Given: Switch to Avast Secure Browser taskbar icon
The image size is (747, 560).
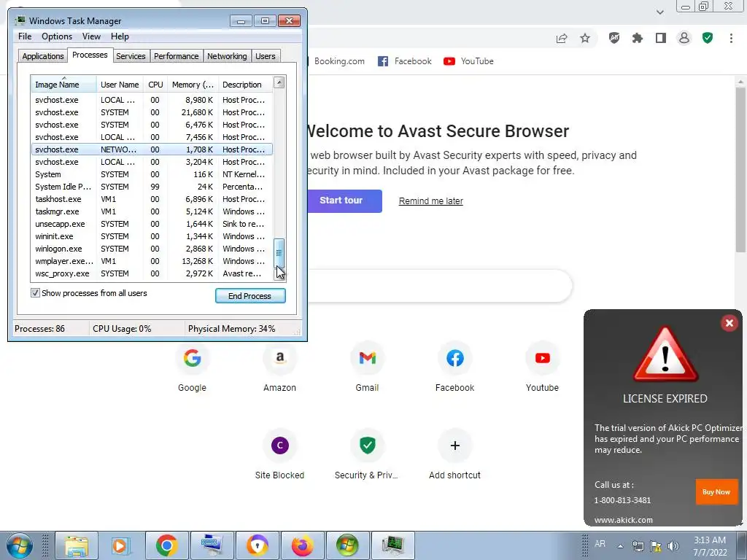Looking at the screenshot, I should pos(258,545).
